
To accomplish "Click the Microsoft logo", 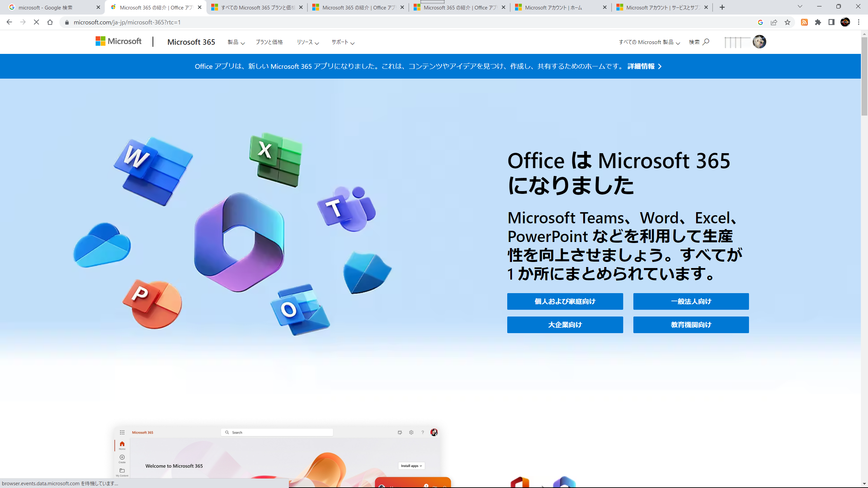I will (x=118, y=41).
